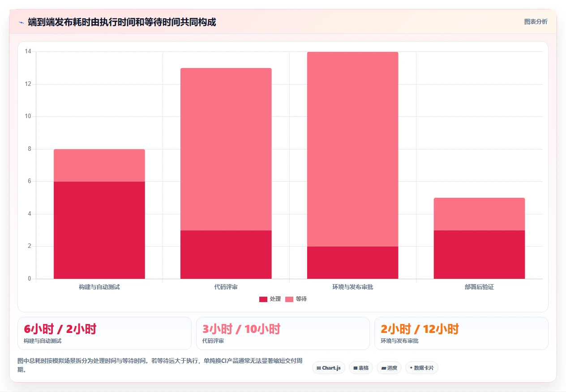Click the 部署后验证 x-axis label

479,287
